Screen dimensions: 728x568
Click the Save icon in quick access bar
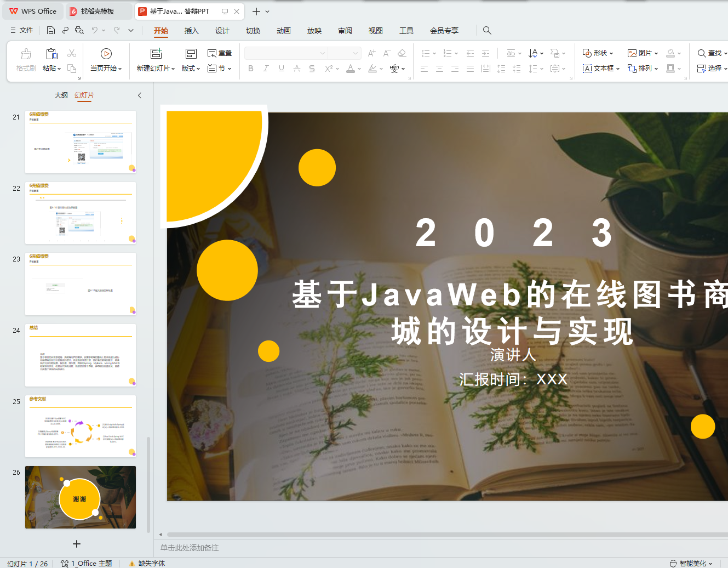click(x=51, y=30)
